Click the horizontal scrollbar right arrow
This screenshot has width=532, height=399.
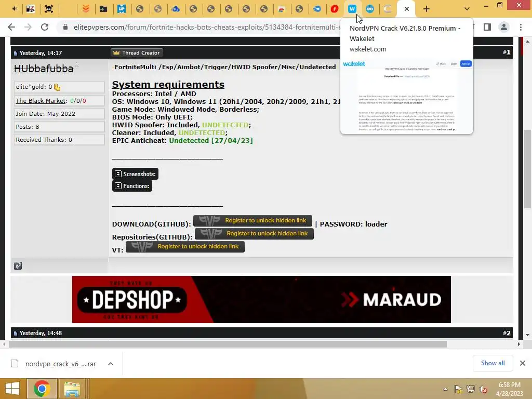(x=518, y=344)
